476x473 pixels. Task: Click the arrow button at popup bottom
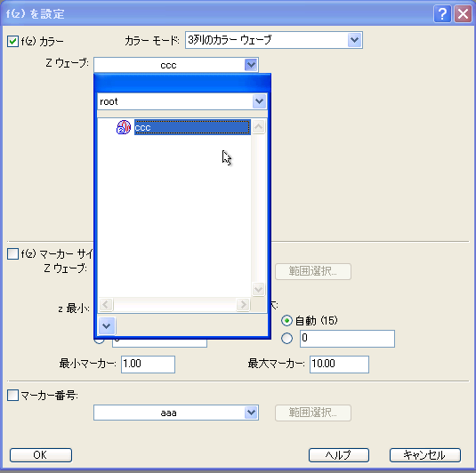[x=107, y=325]
